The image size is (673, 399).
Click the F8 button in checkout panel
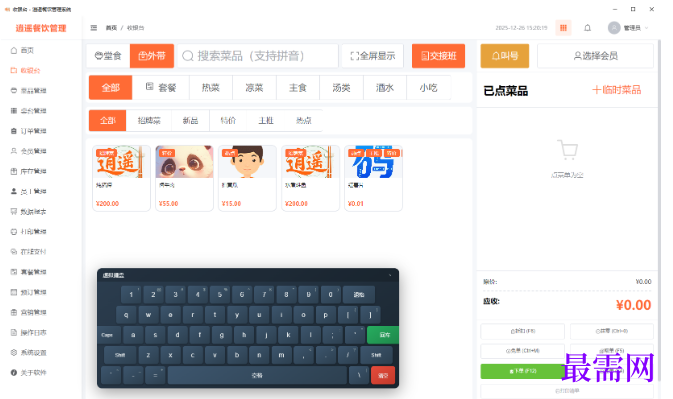point(522,331)
